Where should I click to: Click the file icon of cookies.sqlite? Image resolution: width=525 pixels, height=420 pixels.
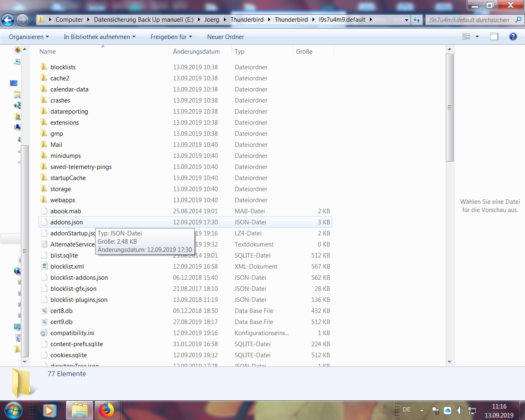[44, 355]
